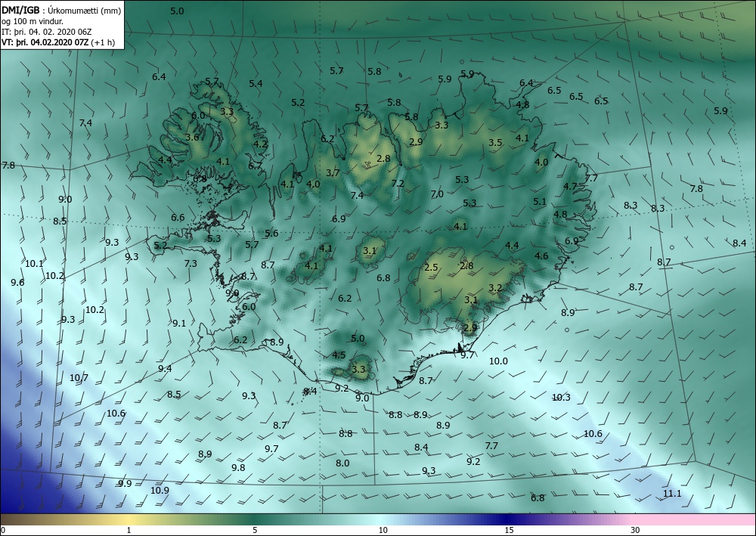Select the IT 06Z initial time line

[x=46, y=32]
